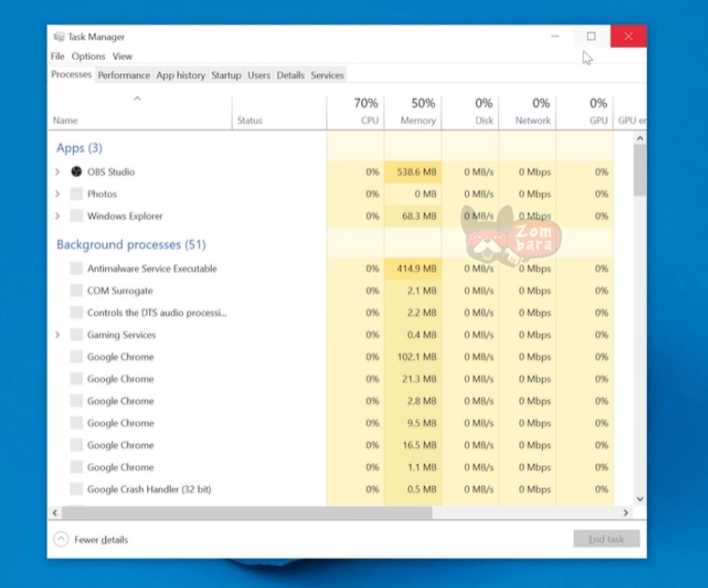Click the Fewer details link
Viewport: 708px width, 588px height.
[x=101, y=539]
